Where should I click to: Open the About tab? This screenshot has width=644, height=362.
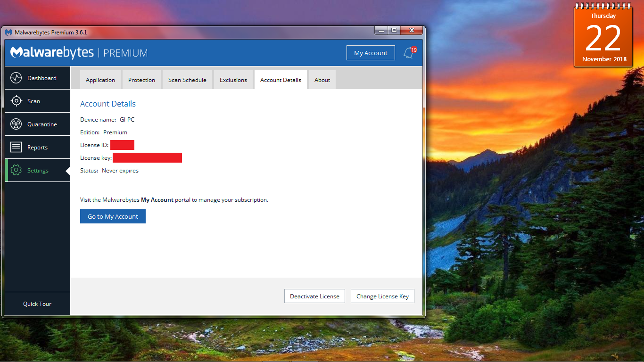pos(322,80)
